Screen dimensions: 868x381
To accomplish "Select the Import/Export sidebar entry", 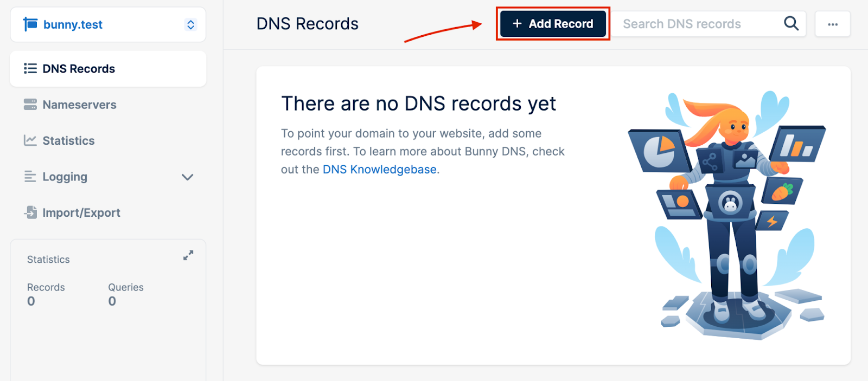I will point(81,212).
